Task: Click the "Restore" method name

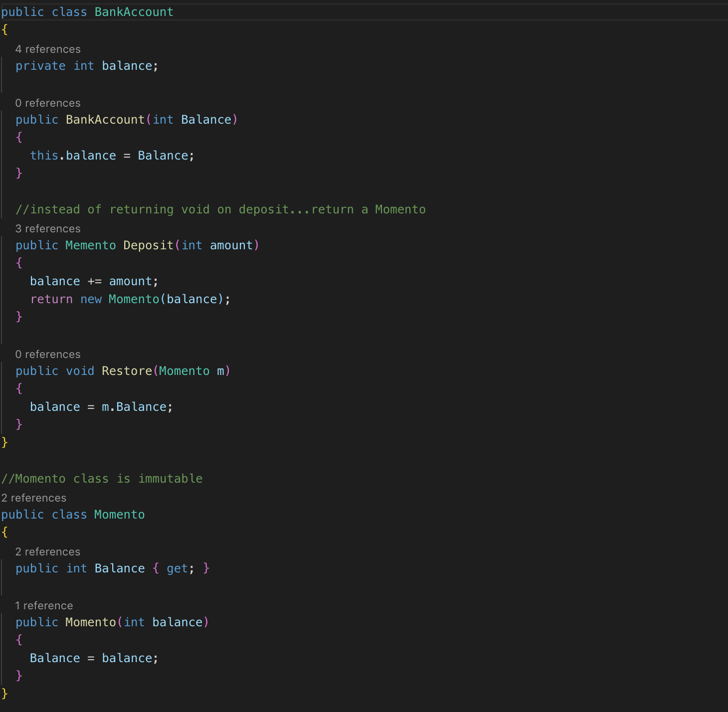Action: click(127, 371)
